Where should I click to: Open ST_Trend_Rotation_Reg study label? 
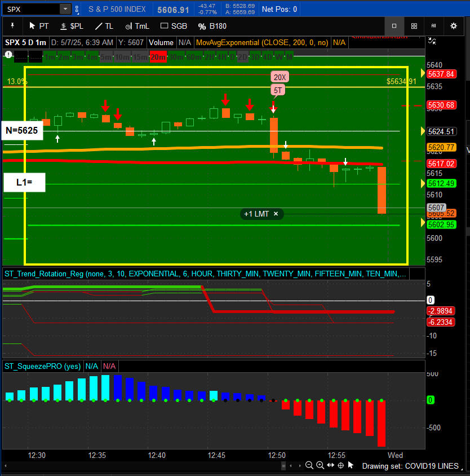(x=205, y=274)
